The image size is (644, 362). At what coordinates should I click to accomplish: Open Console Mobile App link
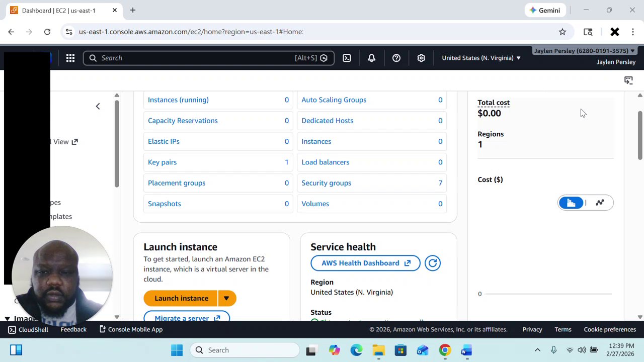(x=131, y=329)
